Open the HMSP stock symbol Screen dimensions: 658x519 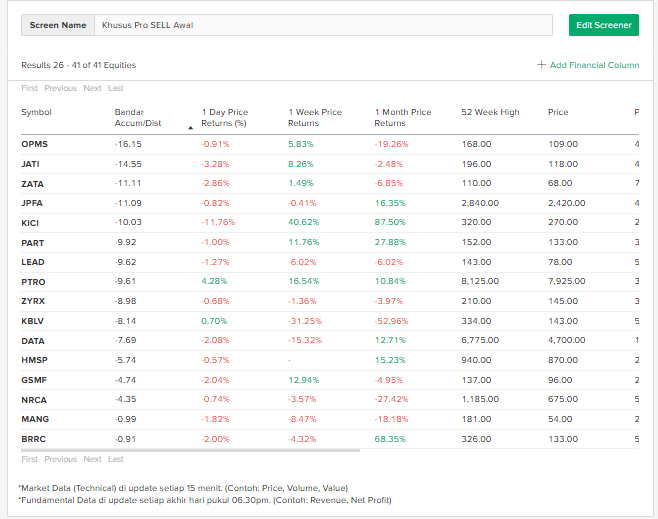[34, 359]
